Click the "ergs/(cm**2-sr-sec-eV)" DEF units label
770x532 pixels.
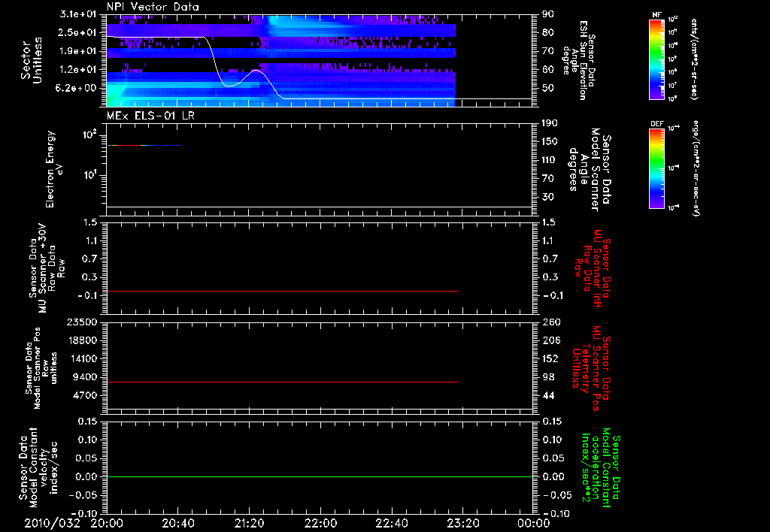coord(695,168)
